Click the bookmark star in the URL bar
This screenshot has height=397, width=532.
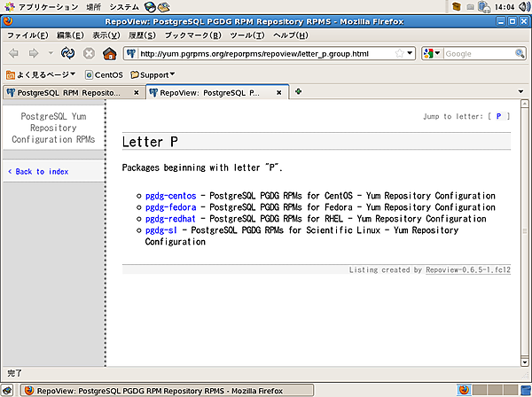click(400, 53)
